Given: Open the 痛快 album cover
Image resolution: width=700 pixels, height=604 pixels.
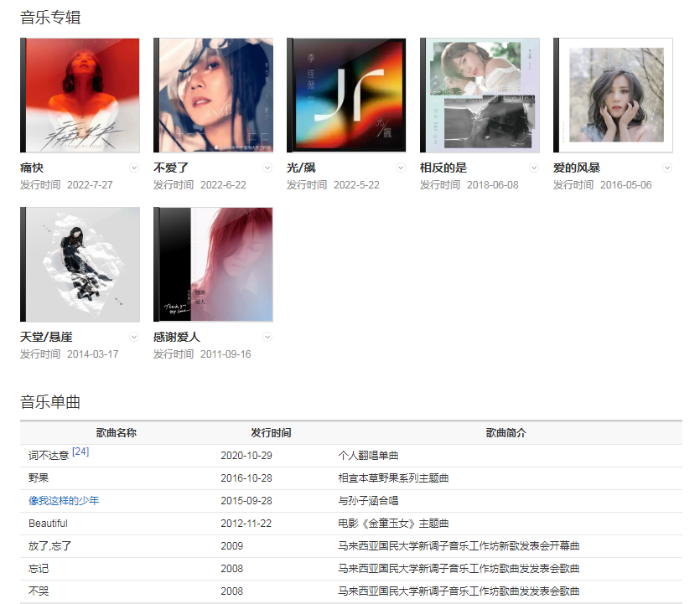Looking at the screenshot, I should [x=80, y=96].
